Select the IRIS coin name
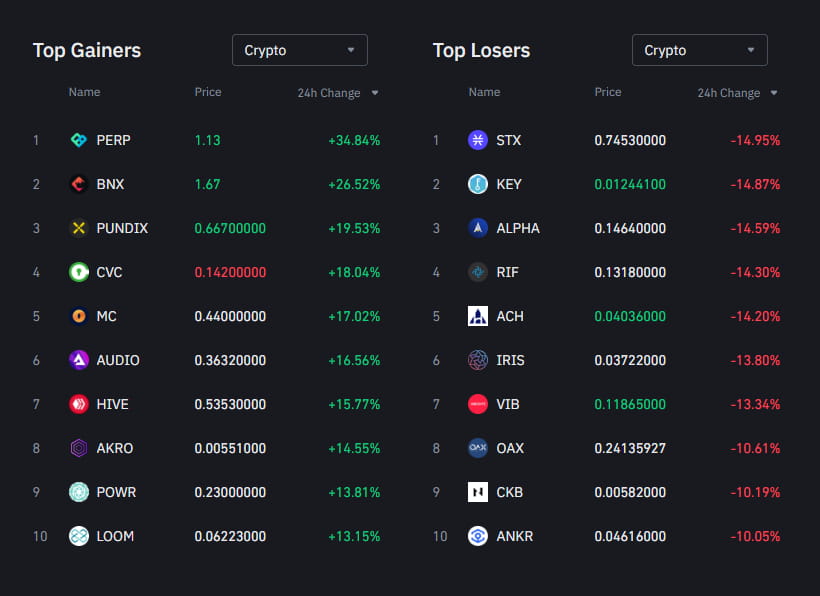Viewport: 820px width, 596px height. pyautogui.click(x=510, y=360)
